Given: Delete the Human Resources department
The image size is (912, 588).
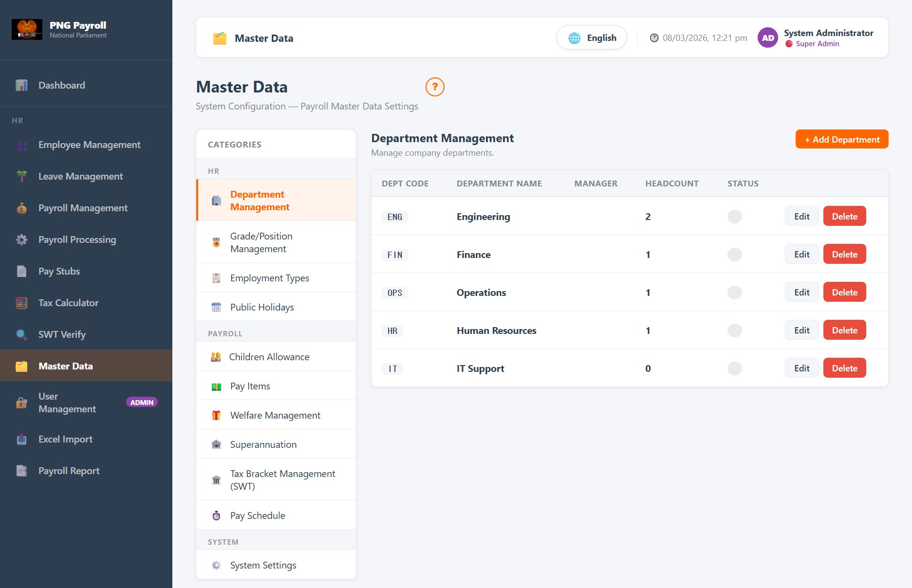Looking at the screenshot, I should (x=844, y=330).
